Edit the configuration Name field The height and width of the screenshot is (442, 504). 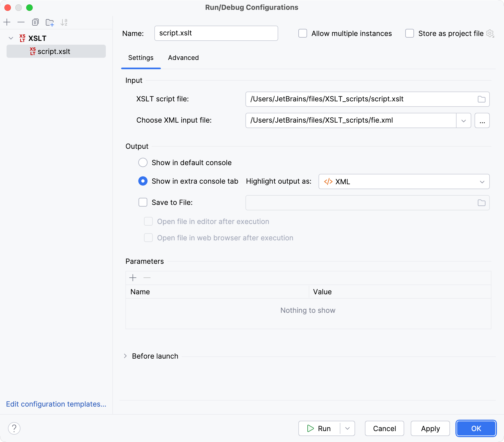tap(216, 33)
